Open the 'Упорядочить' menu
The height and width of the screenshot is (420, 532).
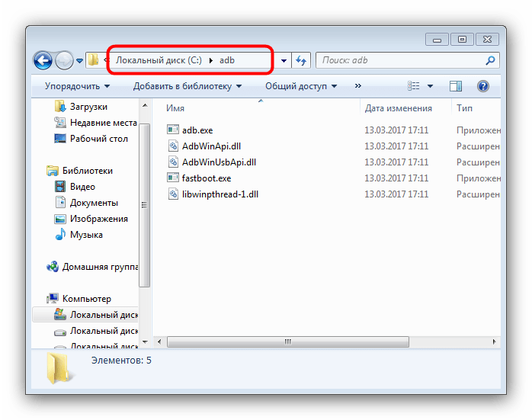tap(77, 86)
